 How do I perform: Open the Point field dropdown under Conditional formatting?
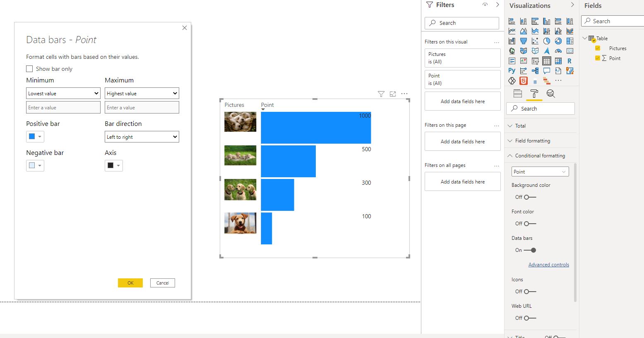click(540, 171)
